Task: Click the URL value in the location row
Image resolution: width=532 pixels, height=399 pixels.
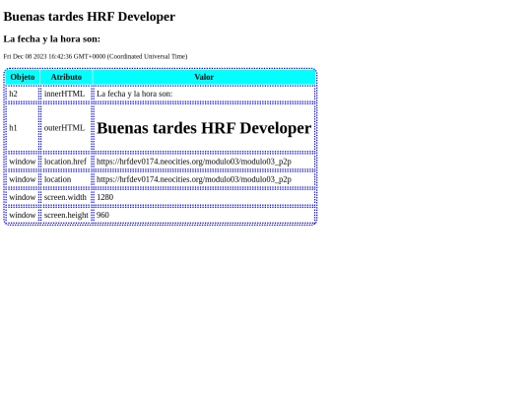Action: [x=194, y=179]
